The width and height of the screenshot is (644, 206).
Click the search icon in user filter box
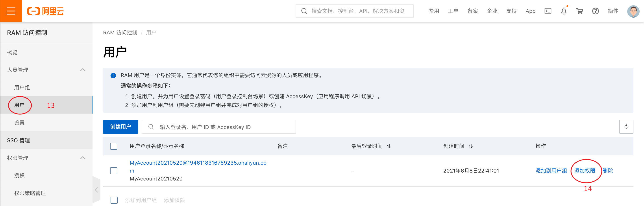pyautogui.click(x=151, y=127)
